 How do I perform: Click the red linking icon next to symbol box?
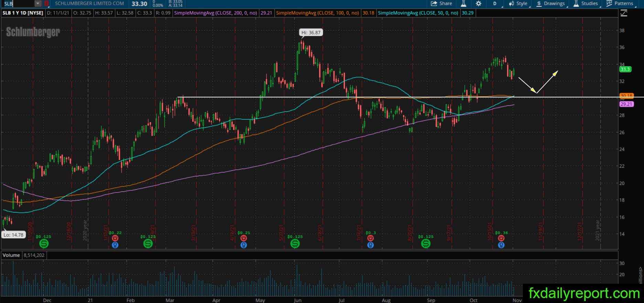46,4
